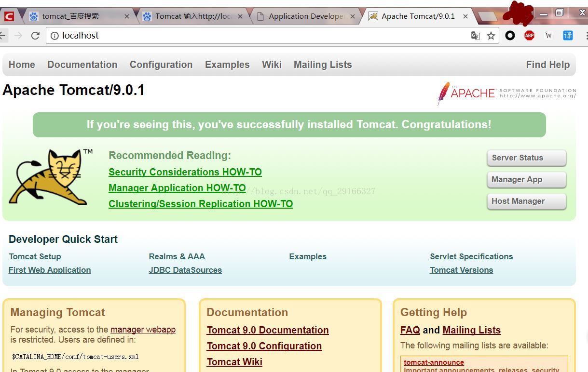The height and width of the screenshot is (372, 588).
Task: Click the black circle extension icon
Action: (510, 35)
